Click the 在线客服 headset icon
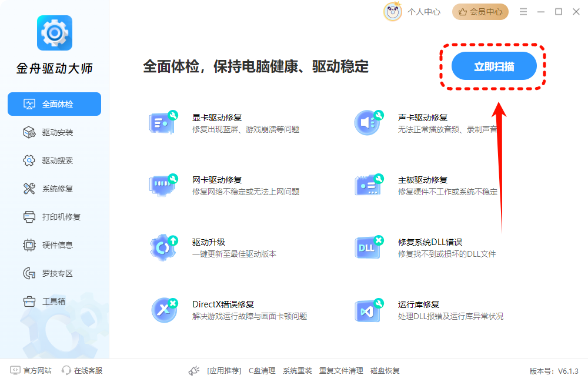Screen dimensions: 588x382 point(66,370)
